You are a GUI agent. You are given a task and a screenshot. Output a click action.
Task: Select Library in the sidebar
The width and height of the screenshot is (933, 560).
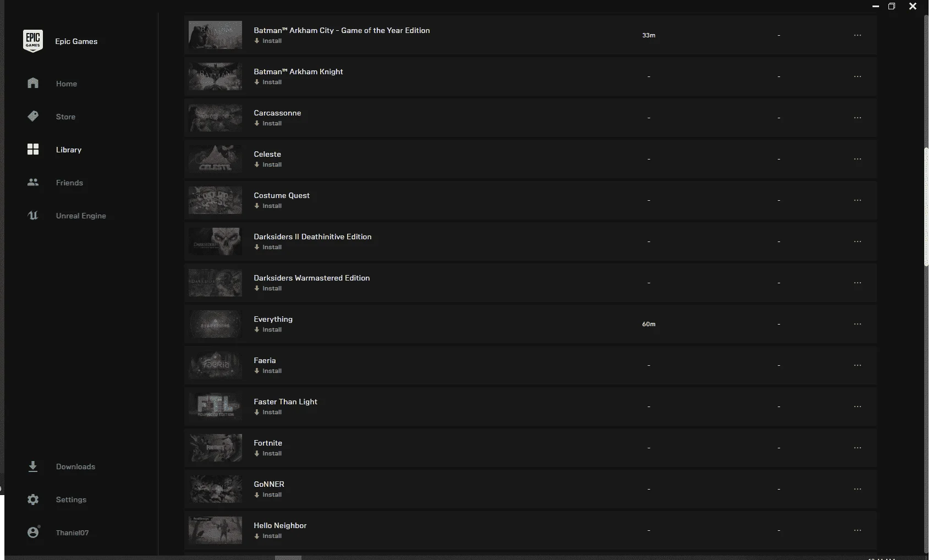pos(69,150)
